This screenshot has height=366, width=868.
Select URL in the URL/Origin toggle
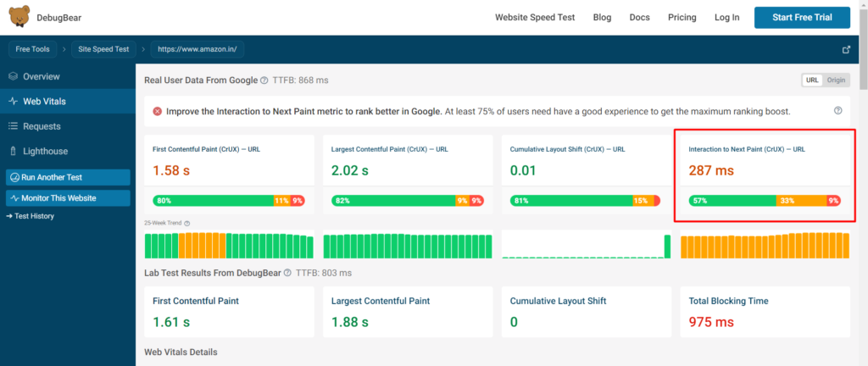tap(813, 80)
